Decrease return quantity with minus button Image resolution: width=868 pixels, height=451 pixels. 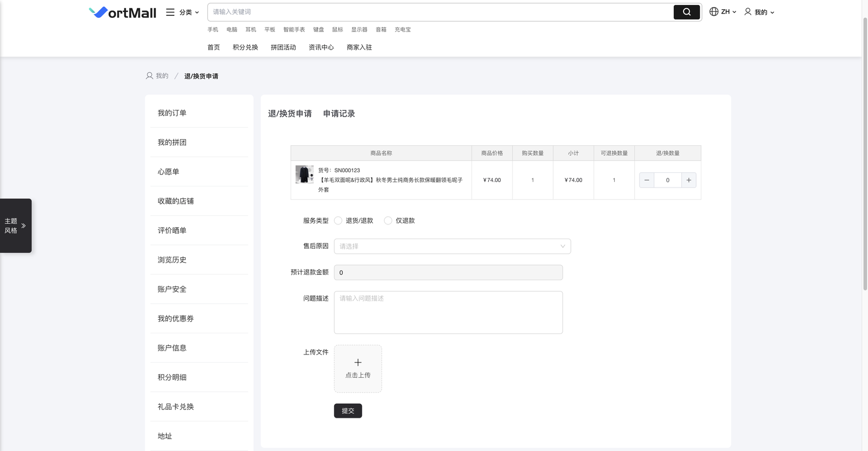coord(647,180)
